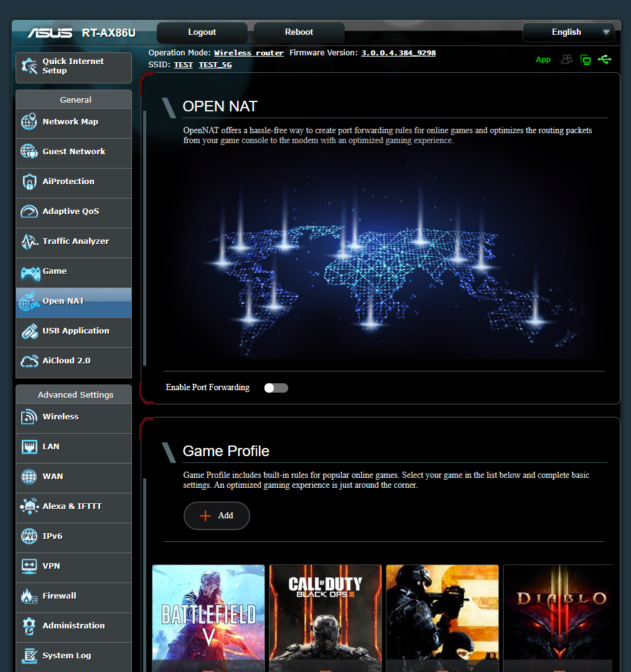Click the Administration gear icon
This screenshot has width=631, height=672.
[29, 626]
